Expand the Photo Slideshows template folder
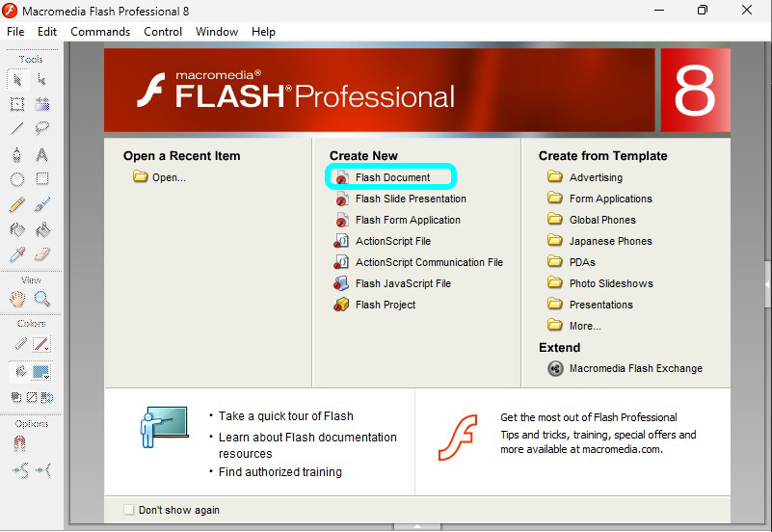Screen dimensions: 772x532 (610, 283)
